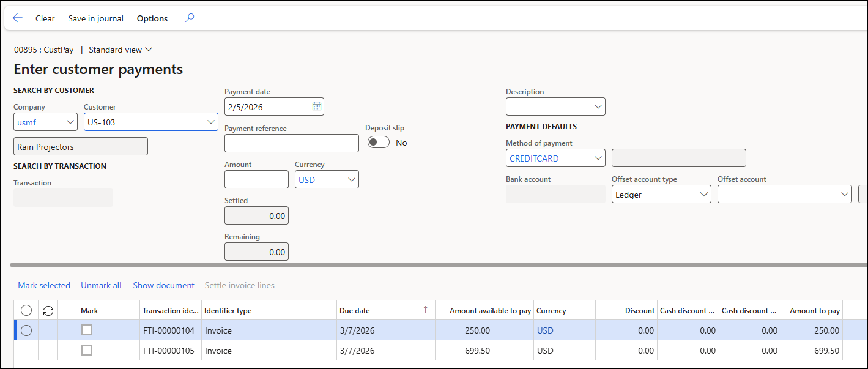The image size is (868, 369).
Task: Click the Rain Projectors name field
Action: pyautogui.click(x=81, y=147)
